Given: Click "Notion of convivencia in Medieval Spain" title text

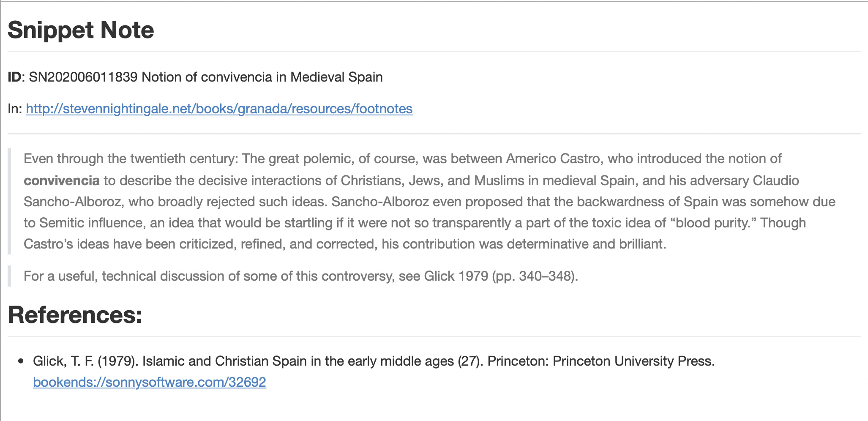Looking at the screenshot, I should point(262,77).
